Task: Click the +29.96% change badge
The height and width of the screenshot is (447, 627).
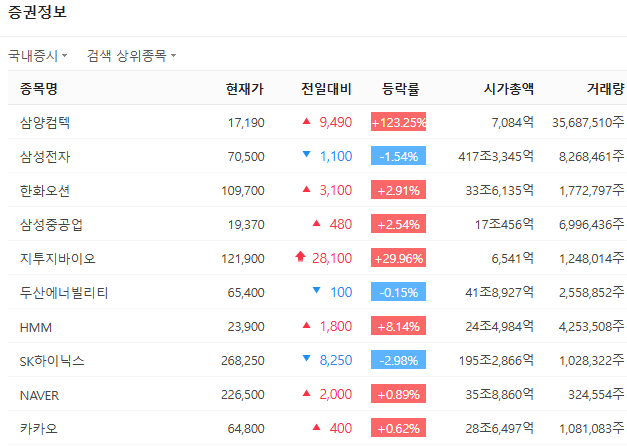Action: 398,257
